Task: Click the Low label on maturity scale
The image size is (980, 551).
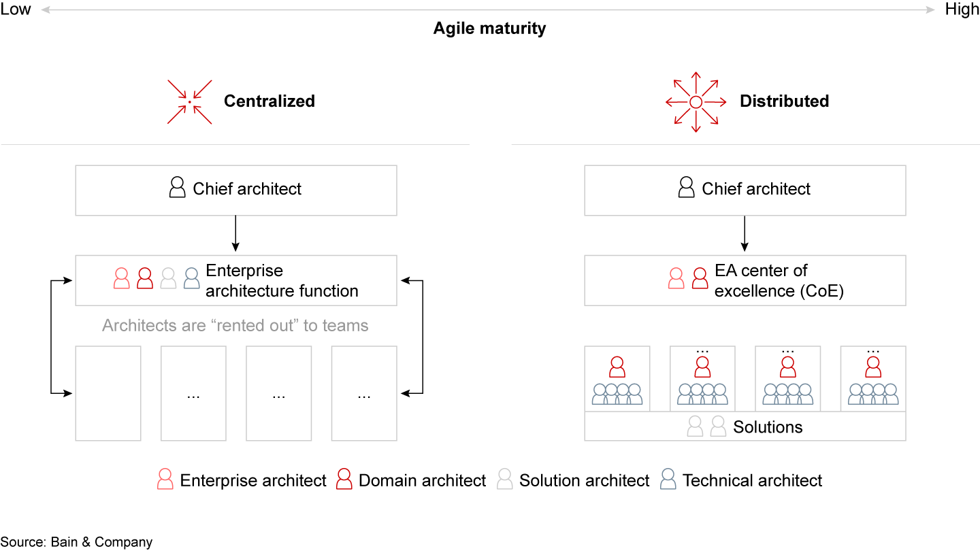Action: pyautogui.click(x=16, y=10)
